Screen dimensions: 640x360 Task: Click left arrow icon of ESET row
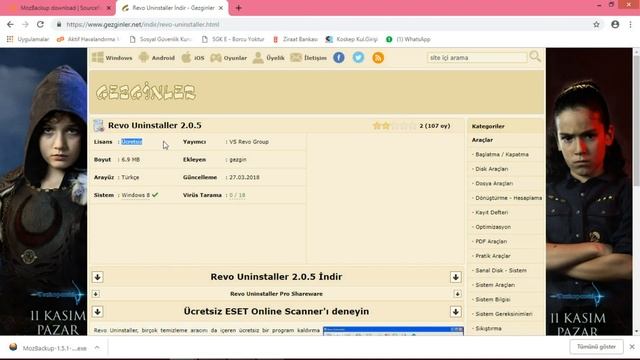pyautogui.click(x=97, y=312)
